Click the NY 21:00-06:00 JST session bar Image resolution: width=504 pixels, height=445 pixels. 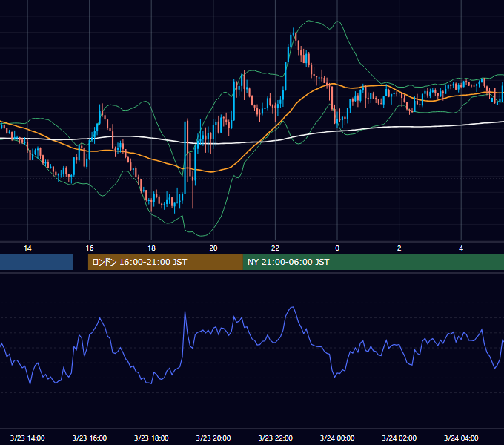tap(374, 262)
